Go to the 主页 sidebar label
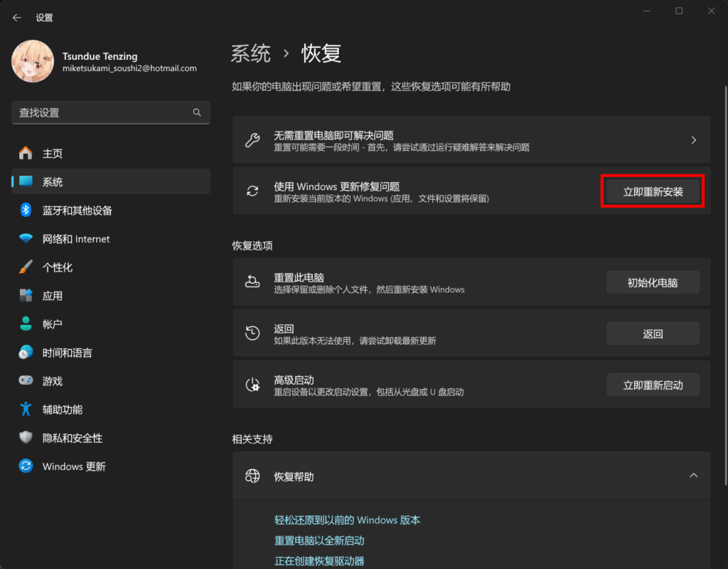728x569 pixels. coord(53,154)
